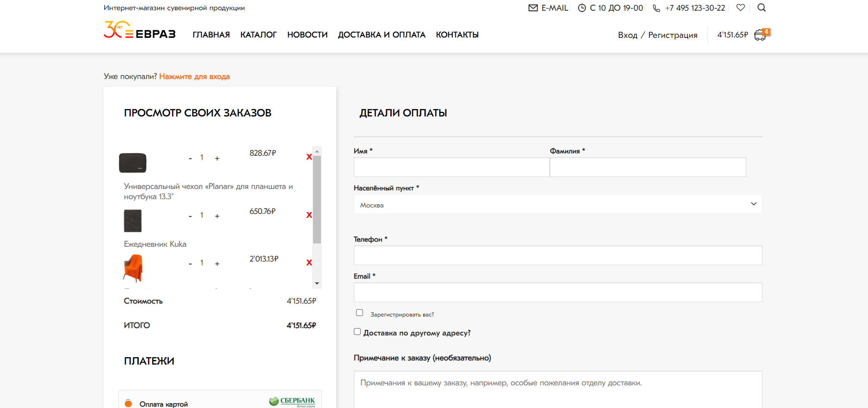This screenshot has width=868, height=408.
Task: Remove the Planar tablet case from order
Action: pos(309,157)
